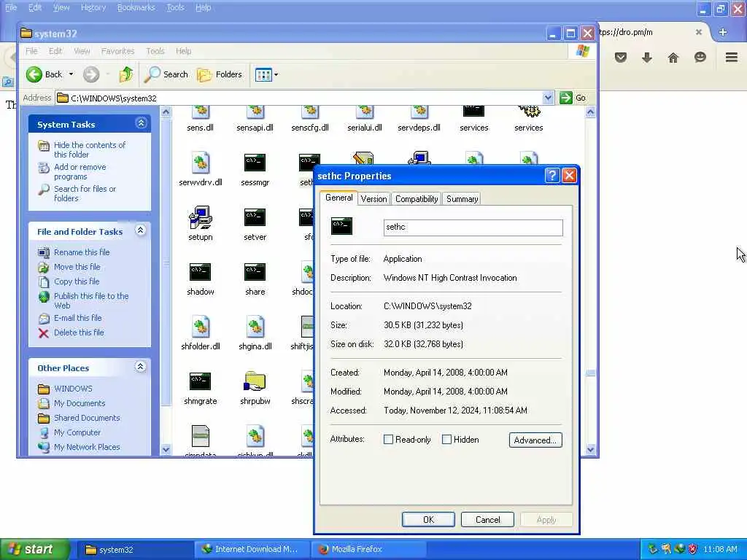Collapse the File and Folder Tasks panel

point(141,230)
